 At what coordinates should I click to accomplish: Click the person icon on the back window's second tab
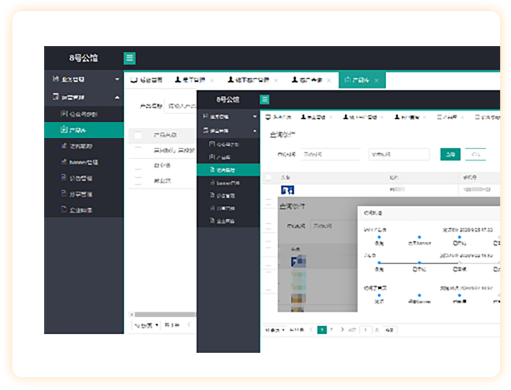tap(178, 80)
